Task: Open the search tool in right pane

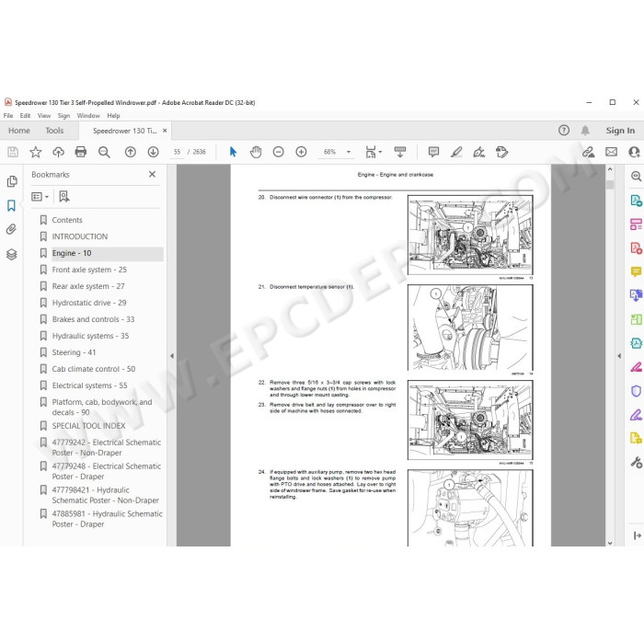Action: (636, 177)
